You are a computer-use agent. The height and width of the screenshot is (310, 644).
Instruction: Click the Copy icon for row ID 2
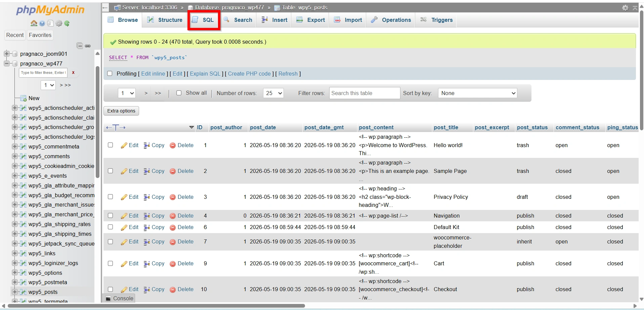[147, 171]
